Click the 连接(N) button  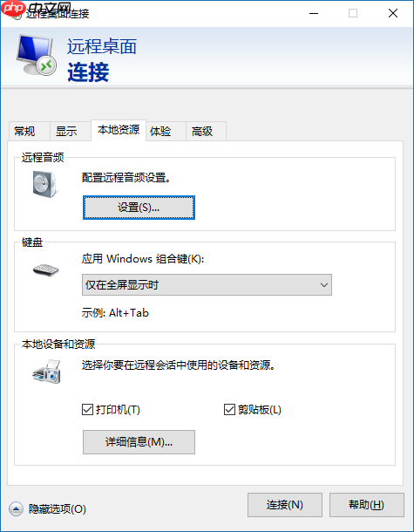point(285,505)
